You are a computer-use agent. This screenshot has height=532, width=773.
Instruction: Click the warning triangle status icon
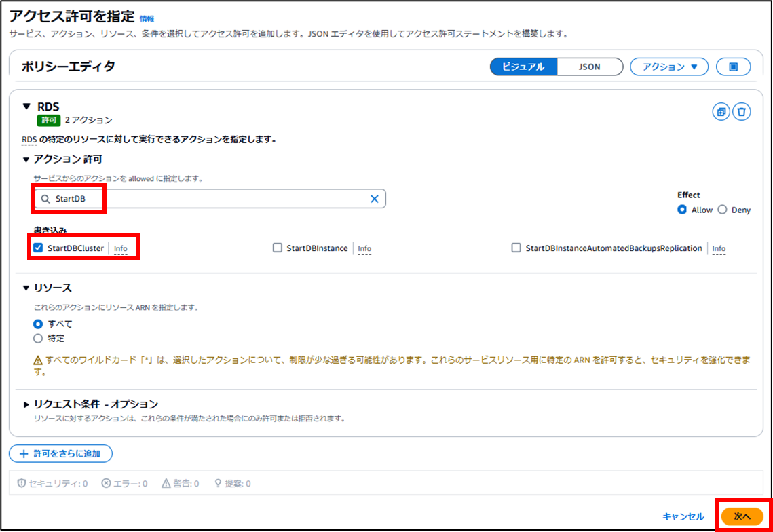(x=166, y=483)
